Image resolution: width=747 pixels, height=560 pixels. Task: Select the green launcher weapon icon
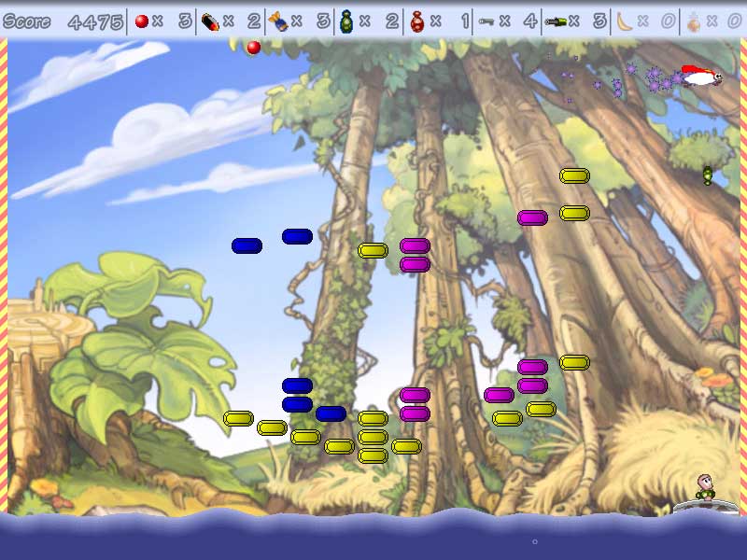tap(555, 21)
